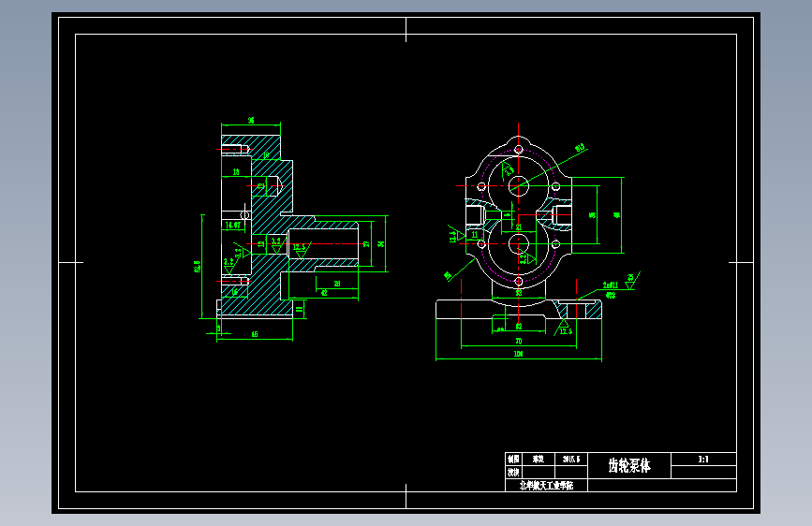Viewport: 812px width, 526px height.
Task: Click the 11 dimension near left port
Action: click(x=474, y=235)
